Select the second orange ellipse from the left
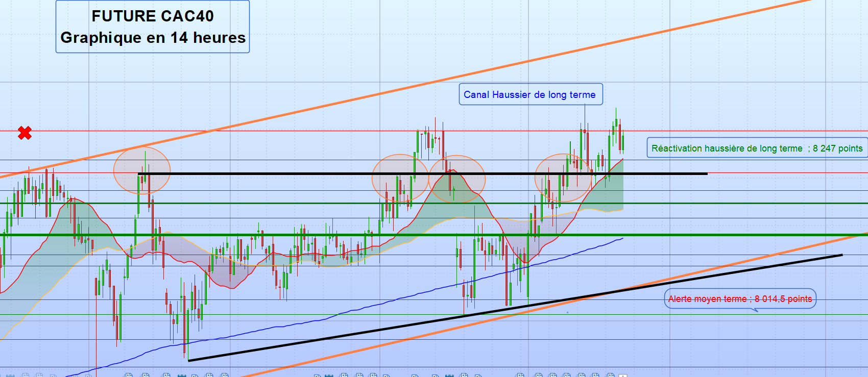 pos(400,178)
